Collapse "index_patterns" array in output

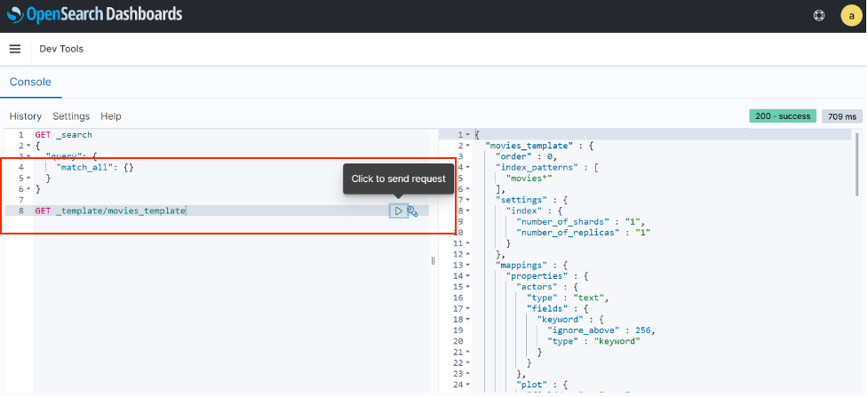pyautogui.click(x=468, y=167)
